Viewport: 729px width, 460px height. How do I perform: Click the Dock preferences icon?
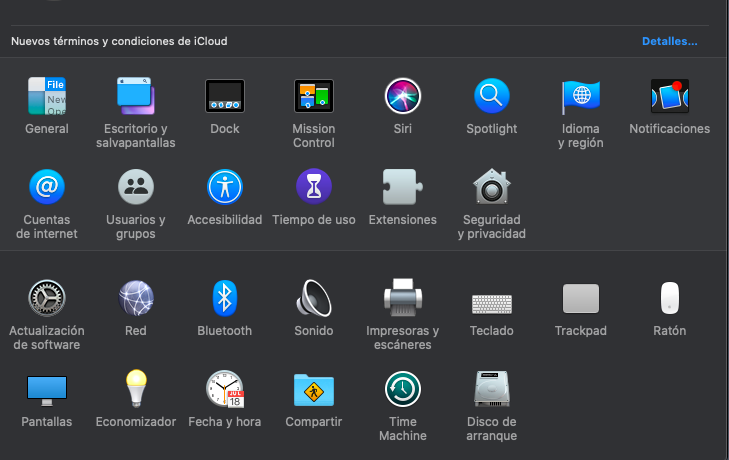point(225,97)
